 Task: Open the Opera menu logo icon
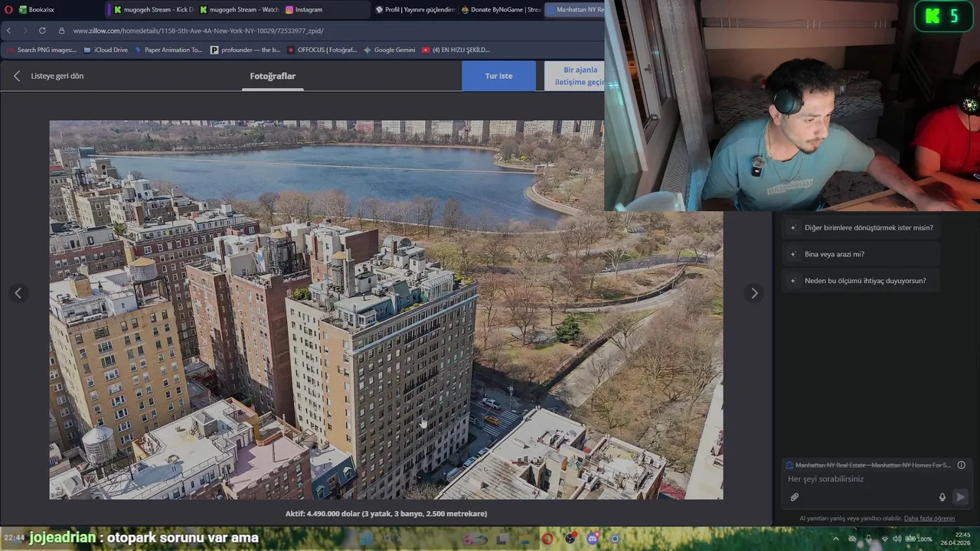pyautogui.click(x=8, y=9)
